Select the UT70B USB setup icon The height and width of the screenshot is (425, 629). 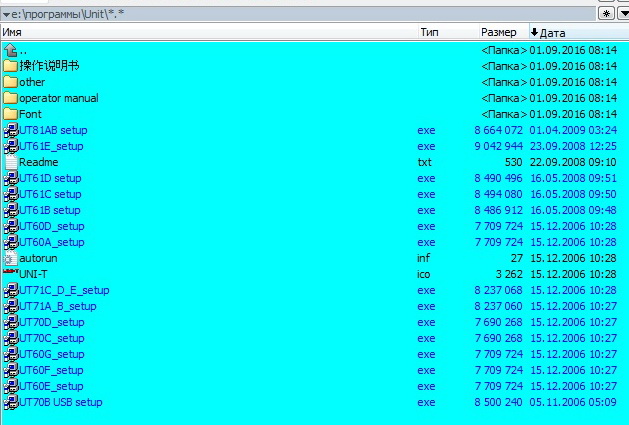(x=11, y=402)
